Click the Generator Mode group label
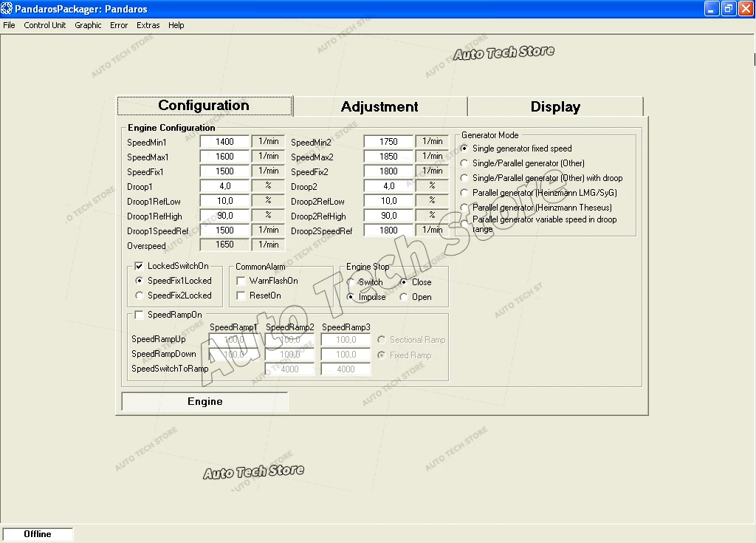The image size is (756, 543). [x=490, y=135]
